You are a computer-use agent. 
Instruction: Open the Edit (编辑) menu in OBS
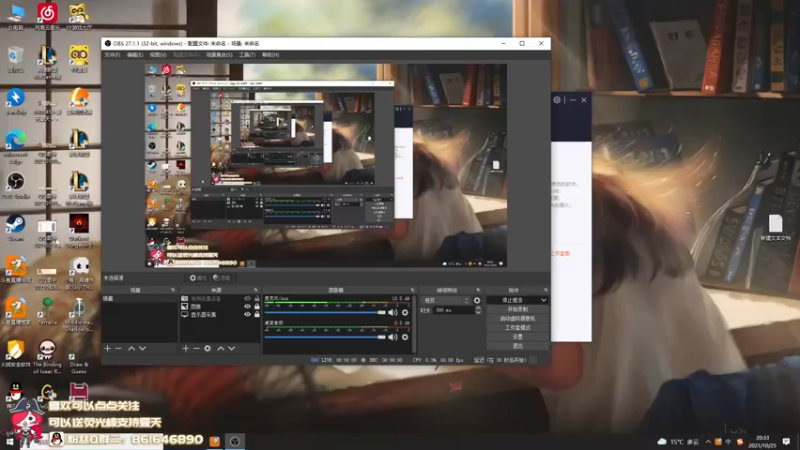[x=135, y=55]
